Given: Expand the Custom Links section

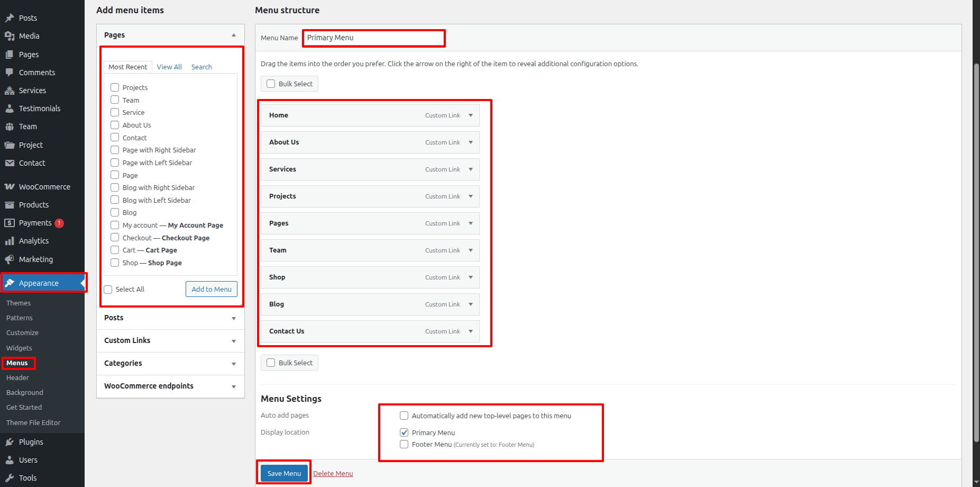Looking at the screenshot, I should pos(233,341).
